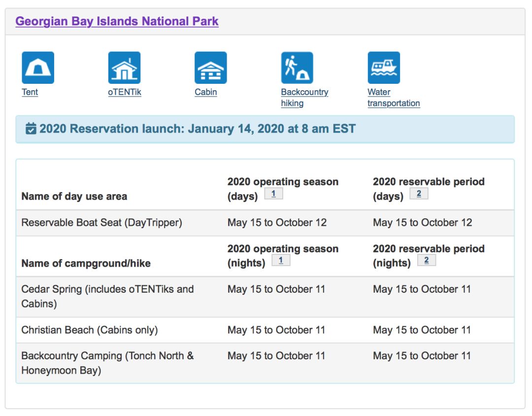Click calendar icon in reservation launch banner
The width and height of the screenshot is (532, 416).
click(31, 129)
